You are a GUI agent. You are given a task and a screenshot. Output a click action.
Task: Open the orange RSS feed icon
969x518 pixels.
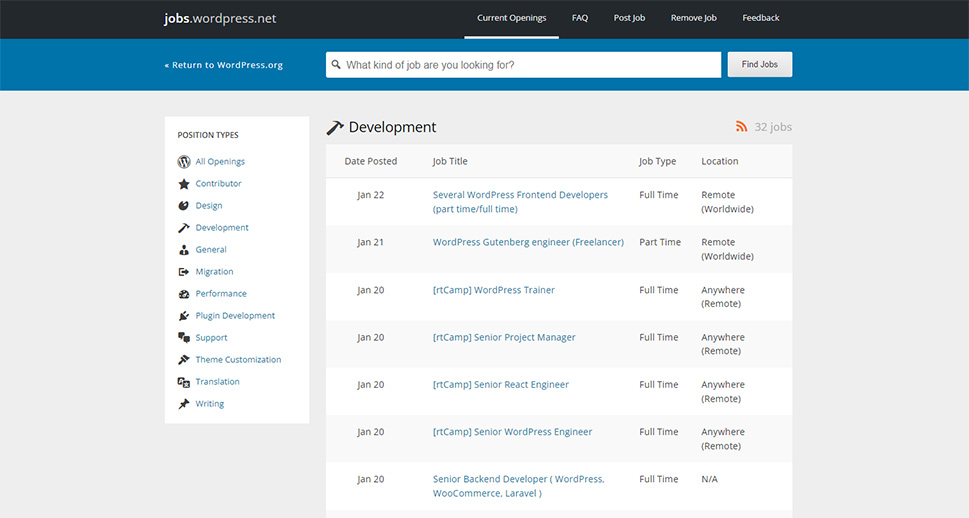[742, 127]
